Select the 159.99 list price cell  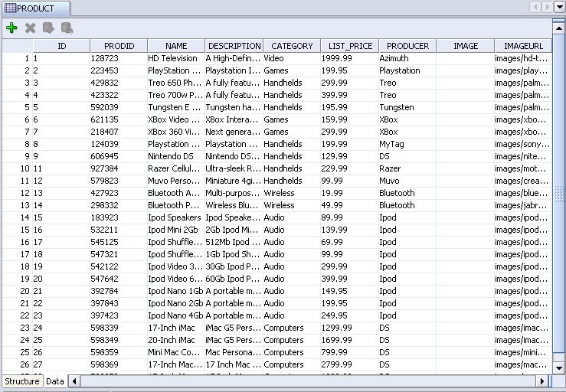pyautogui.click(x=350, y=119)
